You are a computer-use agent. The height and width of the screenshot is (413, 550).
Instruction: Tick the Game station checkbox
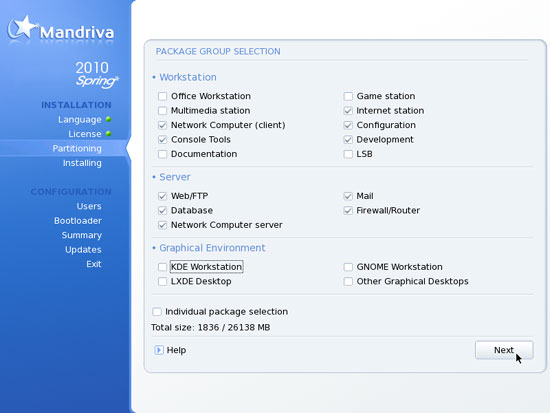(x=348, y=96)
